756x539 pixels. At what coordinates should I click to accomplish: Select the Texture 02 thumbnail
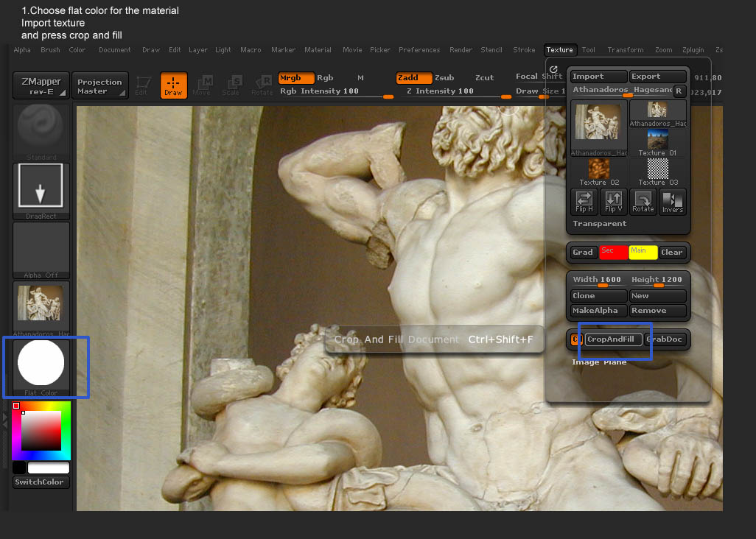599,172
